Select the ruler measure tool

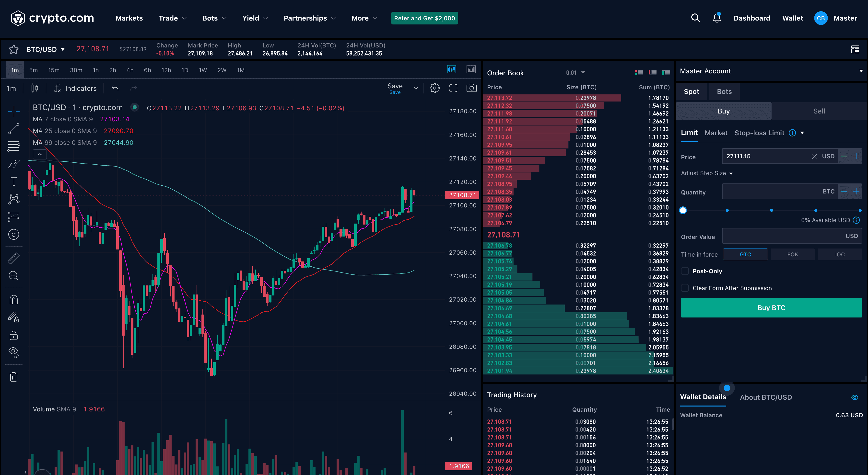(14, 258)
